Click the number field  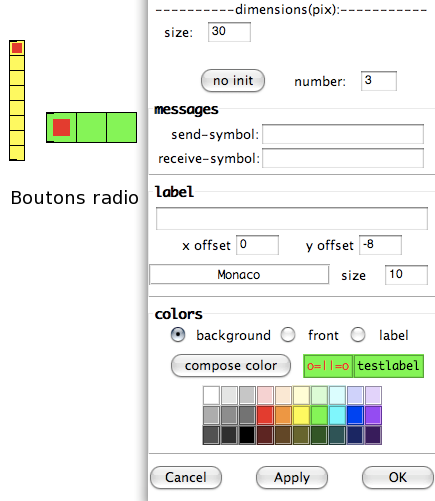(x=379, y=81)
